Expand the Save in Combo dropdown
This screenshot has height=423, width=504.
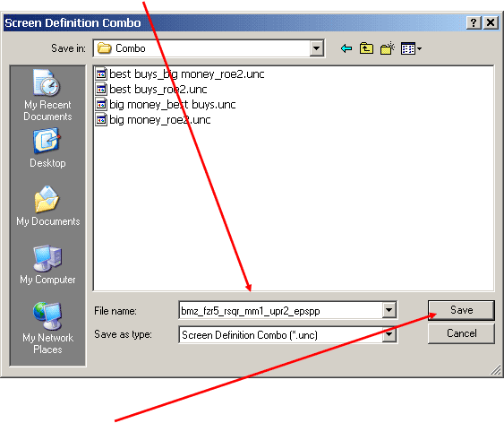[317, 48]
